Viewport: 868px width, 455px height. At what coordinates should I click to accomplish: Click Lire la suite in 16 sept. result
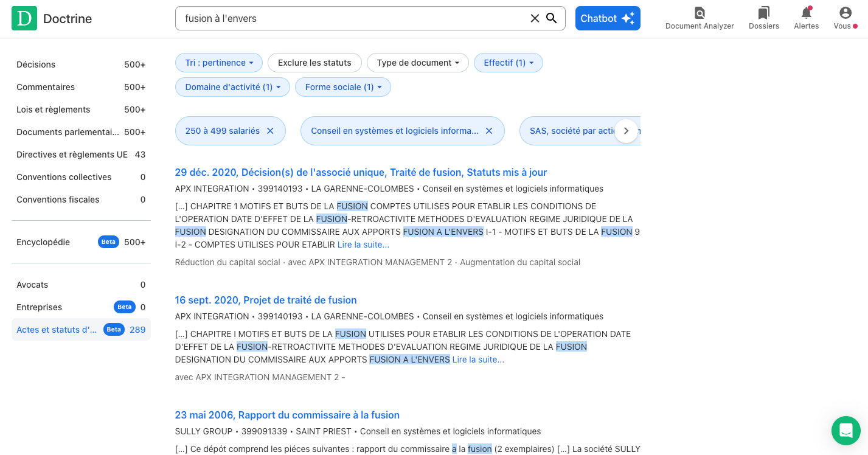pyautogui.click(x=478, y=359)
